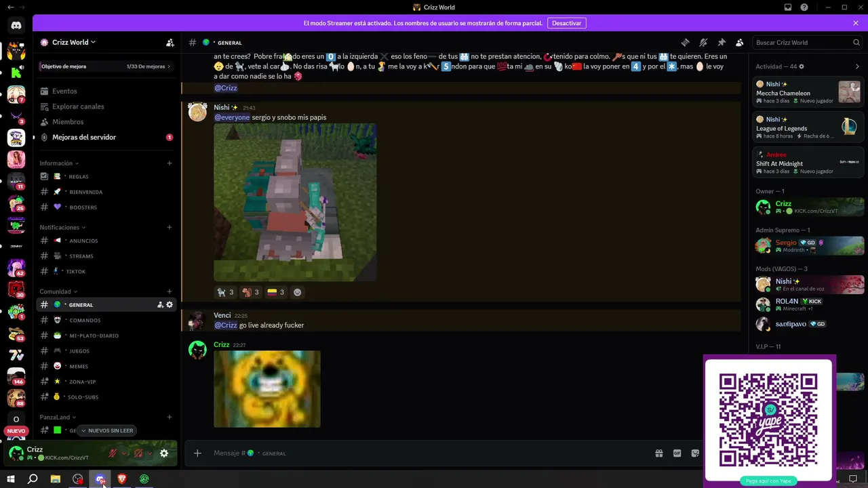Viewport: 868px width, 488px height.
Task: Open the Threads icon in channel header
Action: point(685,43)
